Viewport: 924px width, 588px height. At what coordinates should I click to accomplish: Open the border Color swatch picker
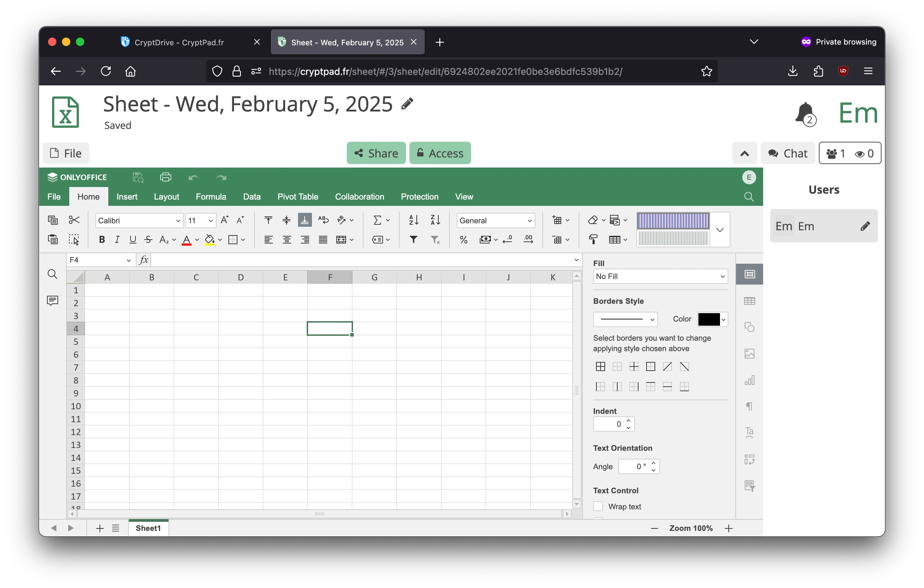712,319
